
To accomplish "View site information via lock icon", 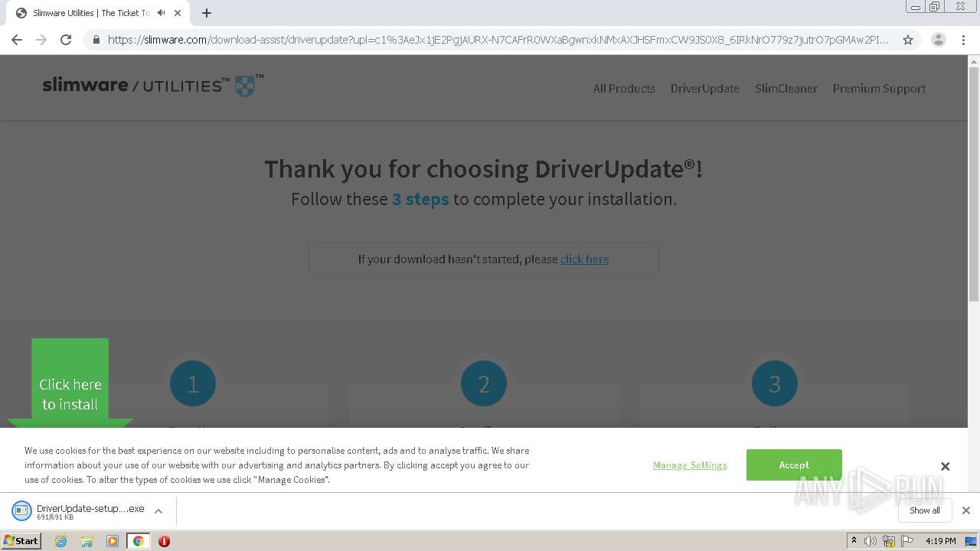I will [x=96, y=40].
